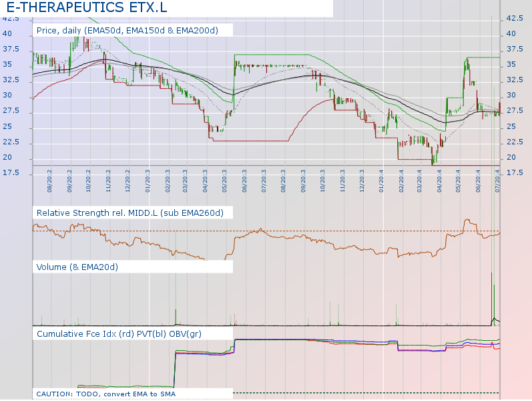Click the 20 value on left price axis
The width and height of the screenshot is (532, 401).
pyautogui.click(x=7, y=157)
